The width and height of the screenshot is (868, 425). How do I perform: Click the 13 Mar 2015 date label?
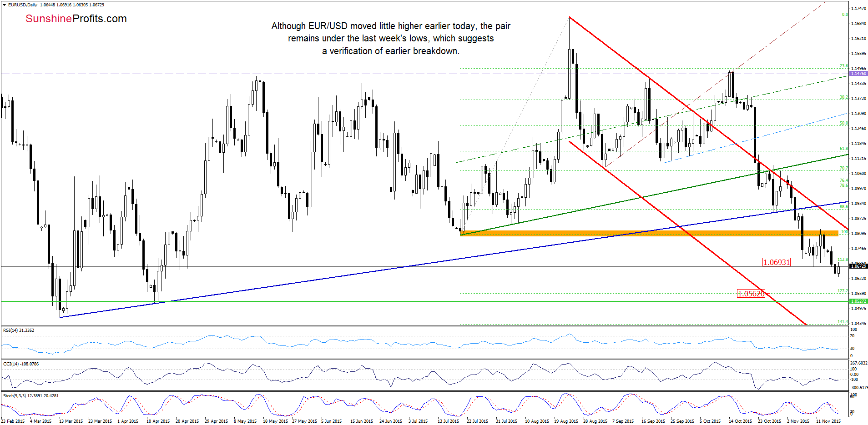(x=71, y=421)
